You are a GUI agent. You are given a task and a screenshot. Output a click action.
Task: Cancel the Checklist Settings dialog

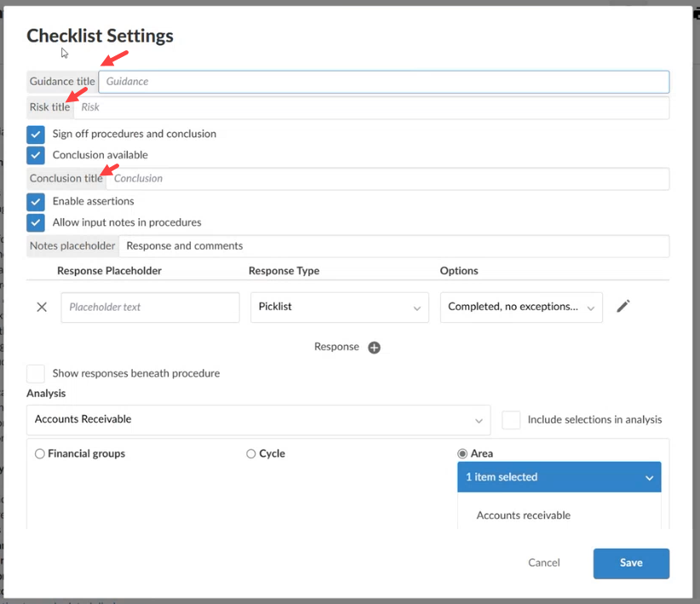pos(544,563)
